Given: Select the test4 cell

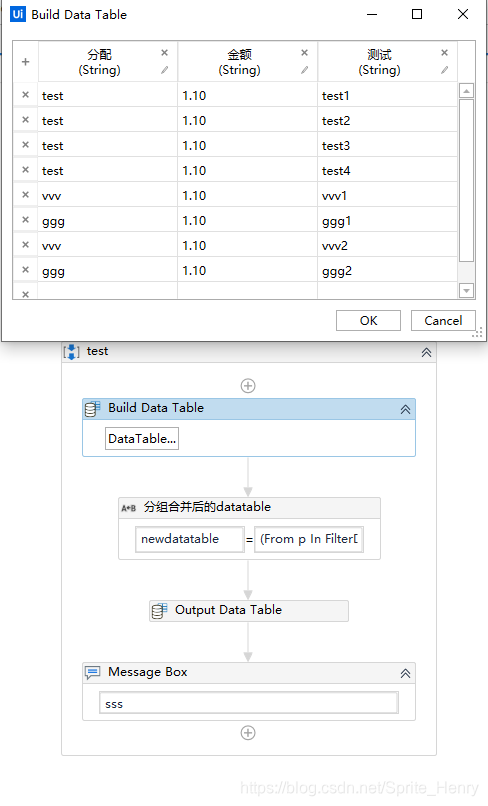Looking at the screenshot, I should click(387, 170).
